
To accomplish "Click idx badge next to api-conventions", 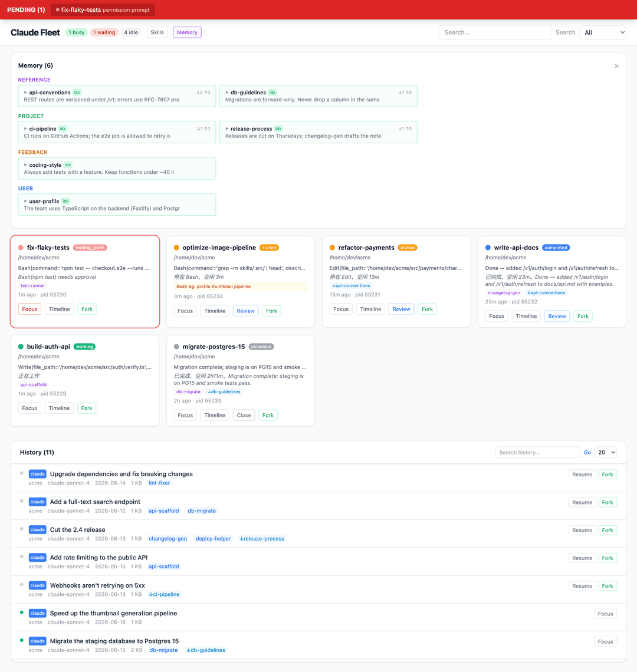I will 77,93.
